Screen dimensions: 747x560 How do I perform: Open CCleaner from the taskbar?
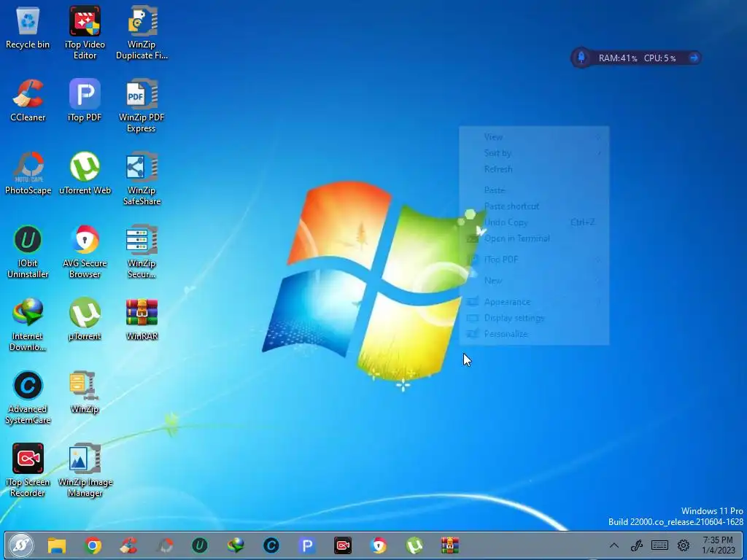pos(128,545)
